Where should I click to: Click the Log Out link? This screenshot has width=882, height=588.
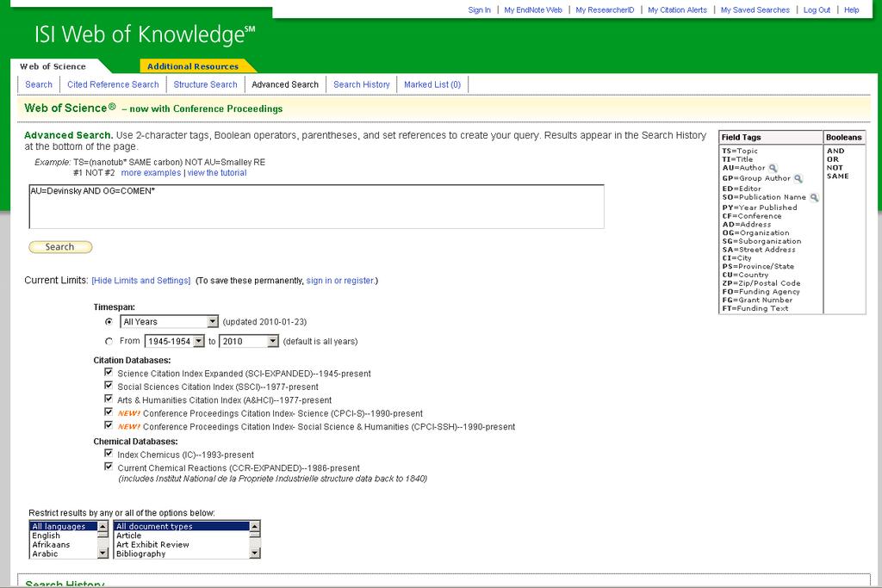point(817,10)
